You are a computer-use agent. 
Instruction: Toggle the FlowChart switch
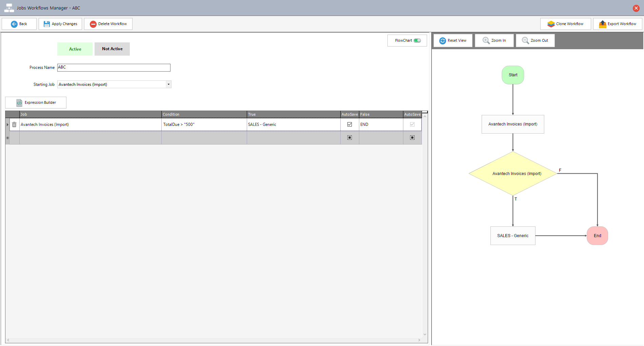click(x=417, y=41)
